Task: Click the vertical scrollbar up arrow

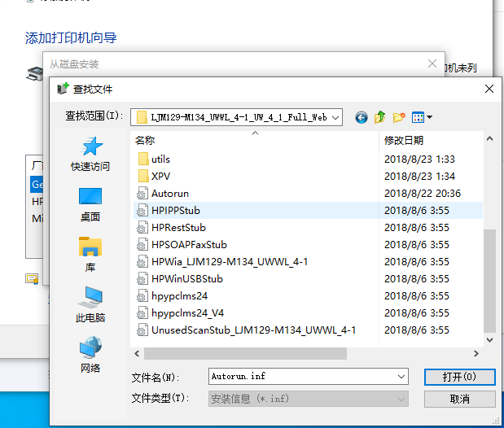Action: pos(489,139)
